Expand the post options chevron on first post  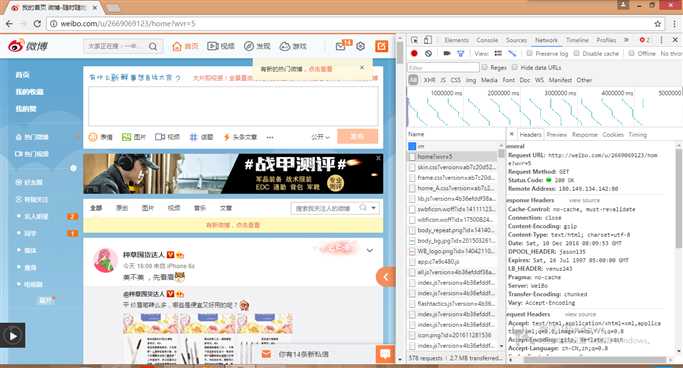point(370,250)
